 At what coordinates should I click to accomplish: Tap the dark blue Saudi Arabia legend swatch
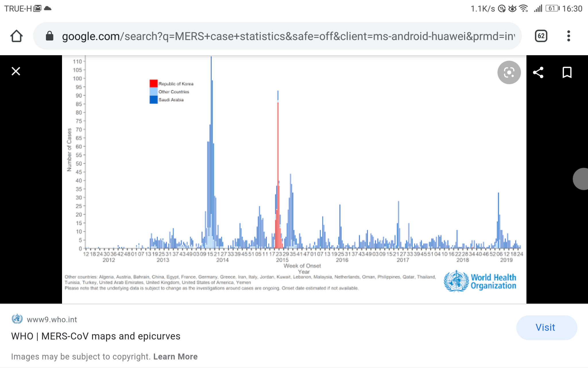coord(153,100)
